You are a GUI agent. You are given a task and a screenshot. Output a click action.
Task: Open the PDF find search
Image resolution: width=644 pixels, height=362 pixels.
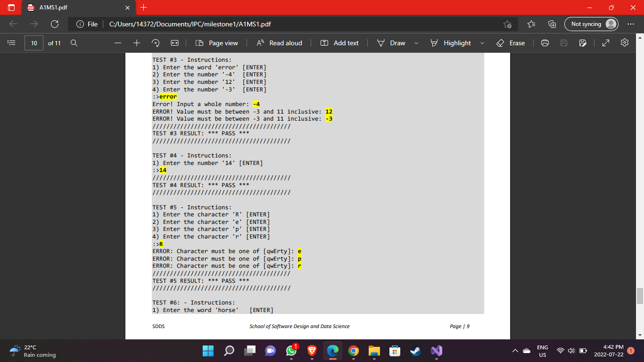(x=74, y=43)
